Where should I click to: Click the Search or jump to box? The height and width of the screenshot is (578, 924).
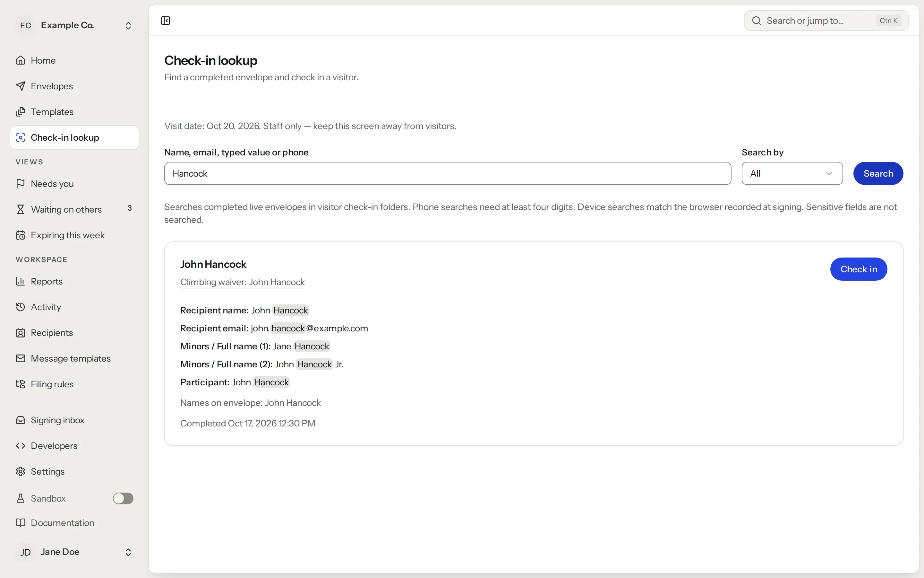[826, 21]
